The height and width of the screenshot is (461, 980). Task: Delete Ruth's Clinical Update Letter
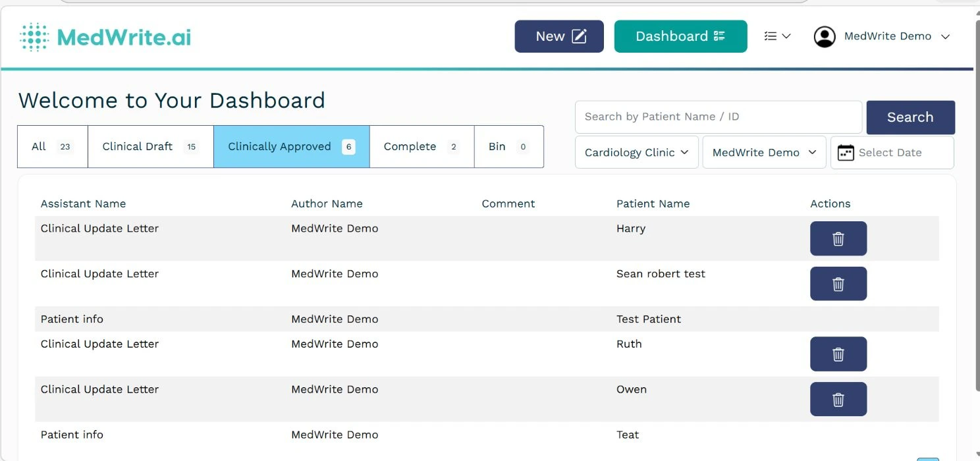[838, 354]
